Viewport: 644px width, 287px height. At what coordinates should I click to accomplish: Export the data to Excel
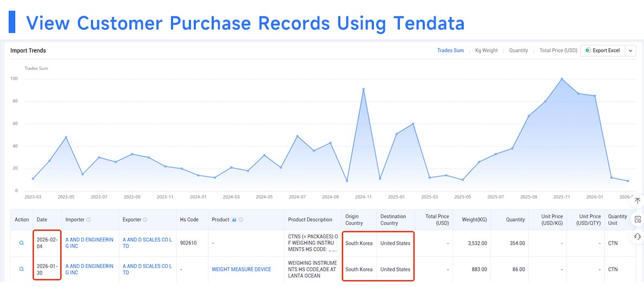(x=602, y=50)
